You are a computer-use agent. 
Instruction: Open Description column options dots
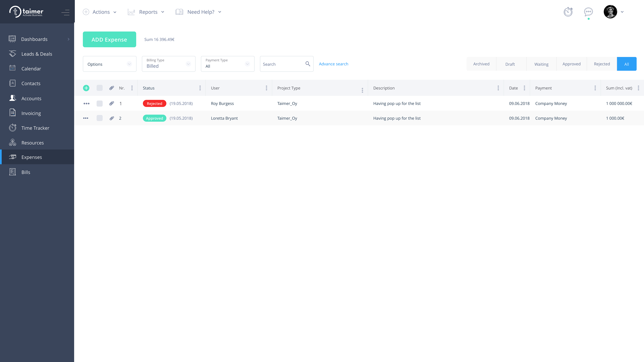tap(498, 88)
